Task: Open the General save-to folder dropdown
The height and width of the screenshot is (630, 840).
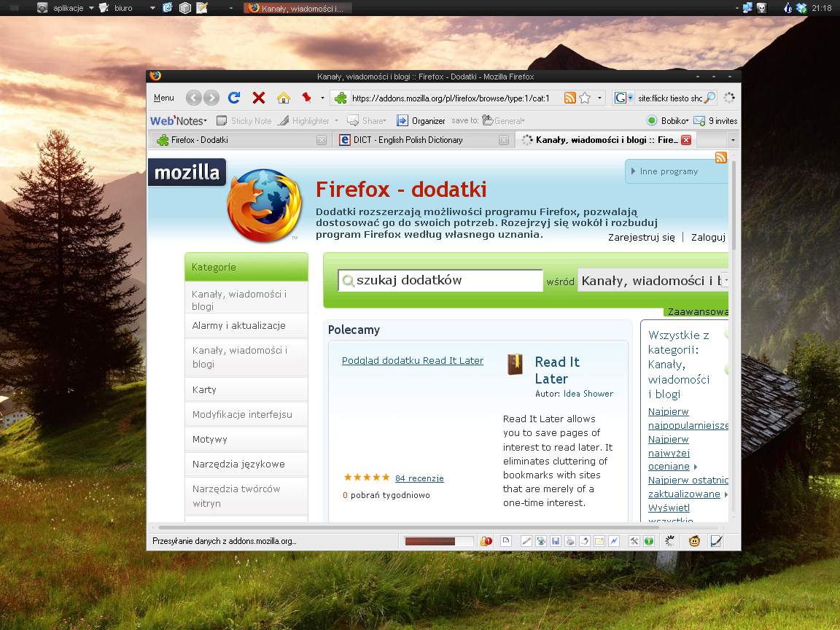Action: point(503,121)
